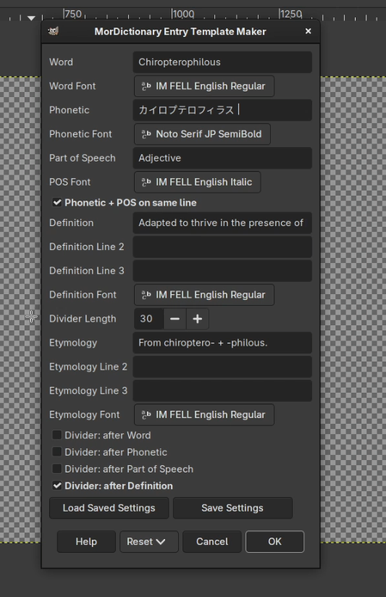Click the Definition Line 3 field

(222, 271)
